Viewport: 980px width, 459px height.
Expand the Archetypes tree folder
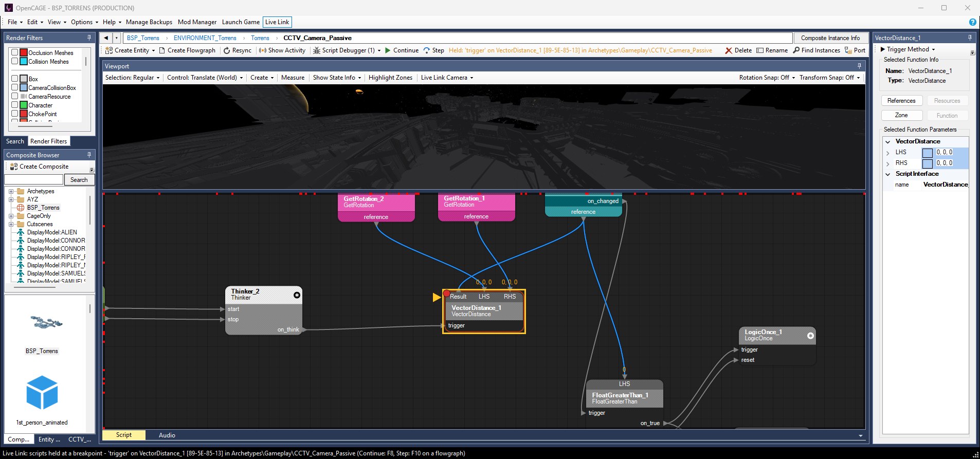coord(11,191)
